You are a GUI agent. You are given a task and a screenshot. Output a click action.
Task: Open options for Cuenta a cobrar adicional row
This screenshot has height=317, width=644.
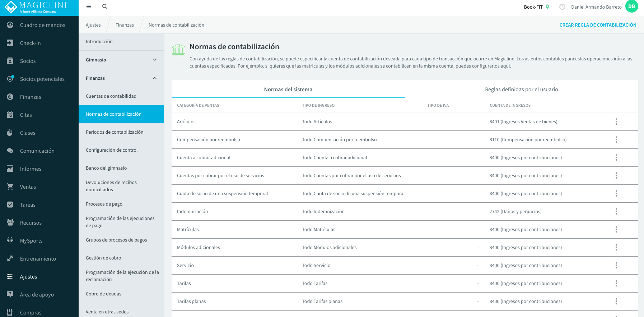pyautogui.click(x=616, y=157)
